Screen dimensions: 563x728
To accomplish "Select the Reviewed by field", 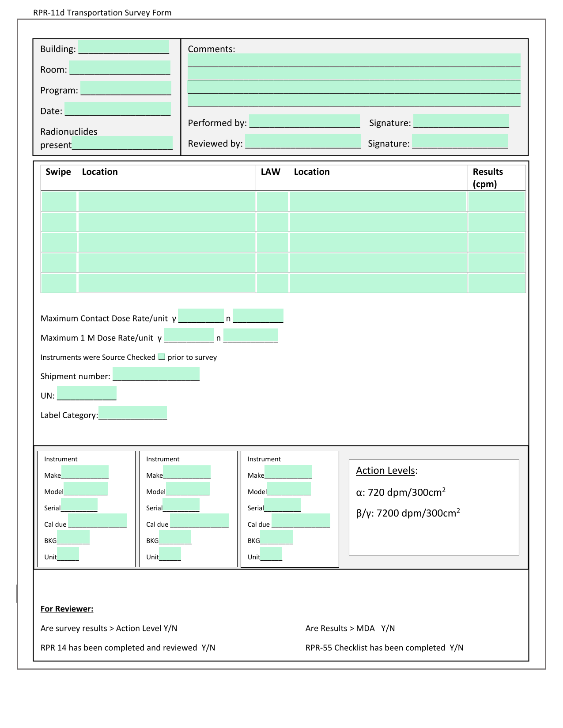I will pyautogui.click(x=303, y=141).
